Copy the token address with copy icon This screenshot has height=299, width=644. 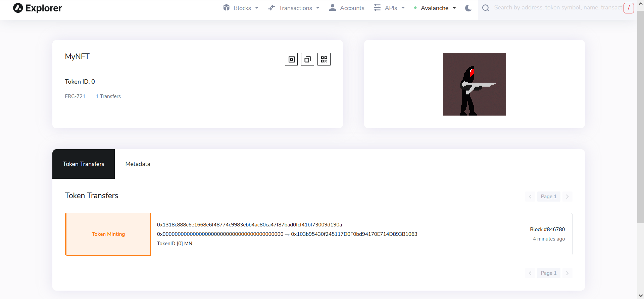[307, 59]
